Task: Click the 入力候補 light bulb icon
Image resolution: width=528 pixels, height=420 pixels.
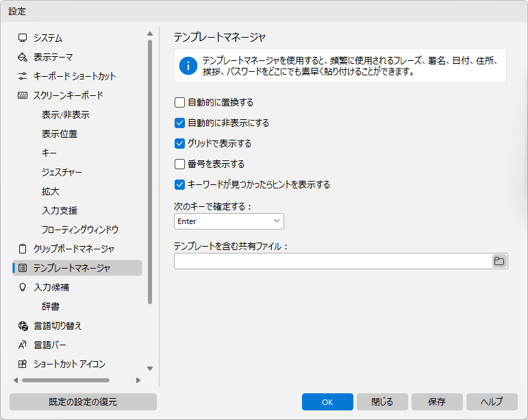Action: 23,287
